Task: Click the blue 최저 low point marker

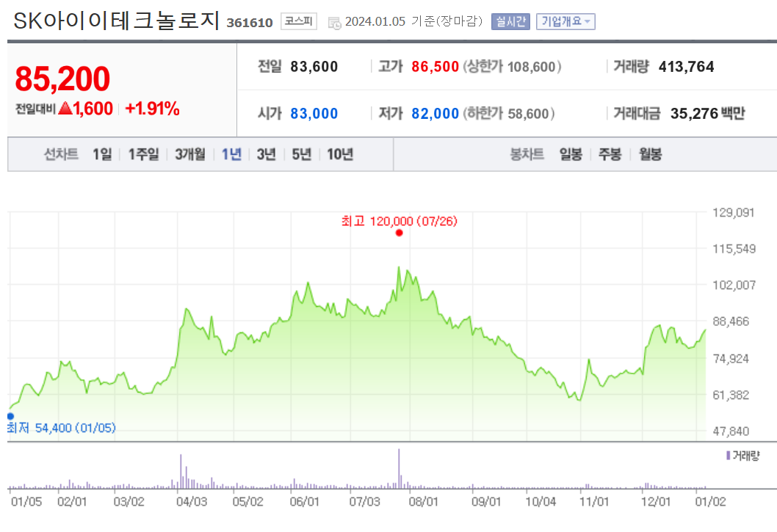Action: [x=10, y=416]
